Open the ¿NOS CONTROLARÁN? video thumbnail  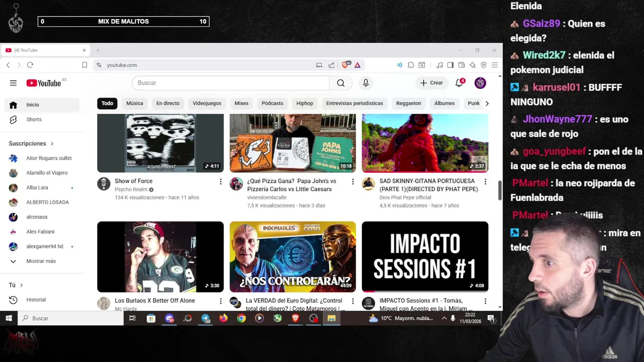pyautogui.click(x=292, y=256)
